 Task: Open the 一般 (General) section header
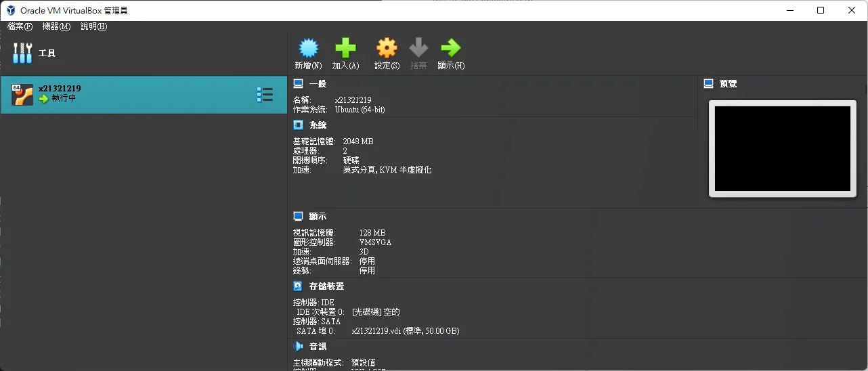(318, 84)
